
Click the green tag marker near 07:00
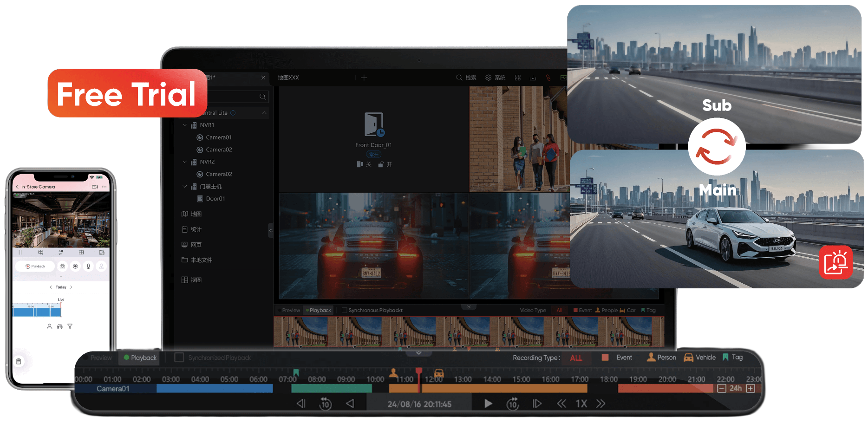[x=296, y=372]
